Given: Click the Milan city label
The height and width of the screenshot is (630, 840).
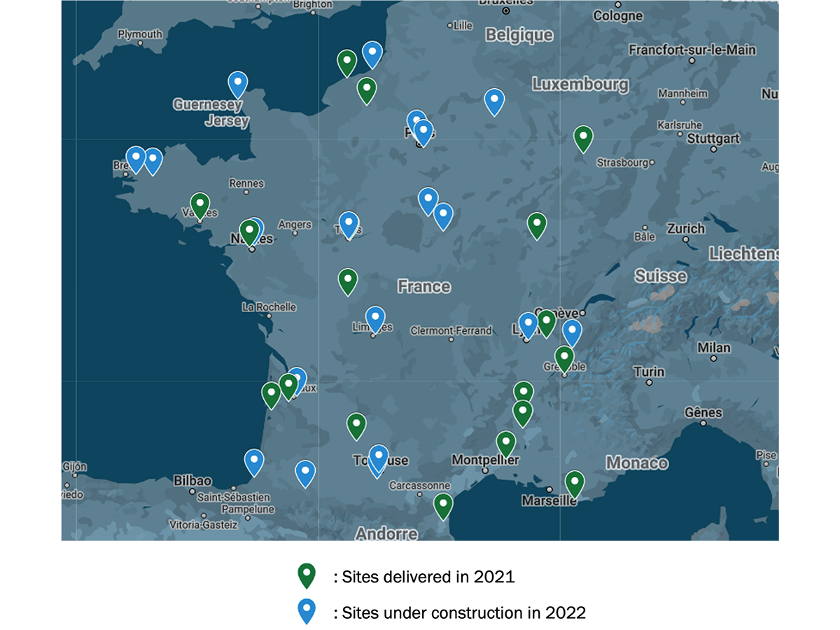Looking at the screenshot, I should [714, 347].
